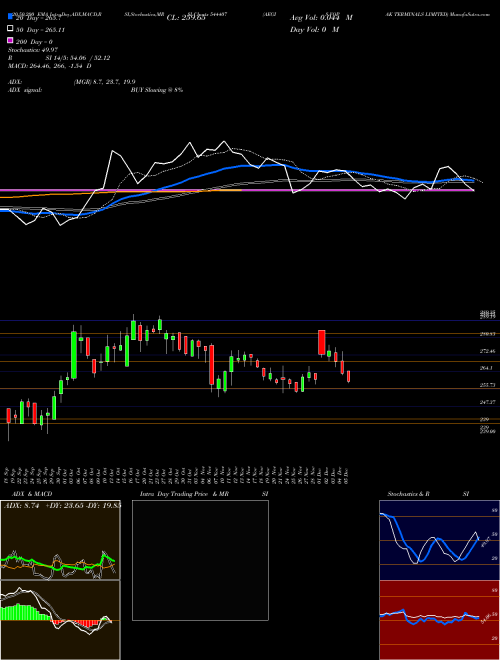Click the '(MGR) 8.7, 23.7, 19.9' ADX values
The width and height of the screenshot is (500, 660).
104,82
